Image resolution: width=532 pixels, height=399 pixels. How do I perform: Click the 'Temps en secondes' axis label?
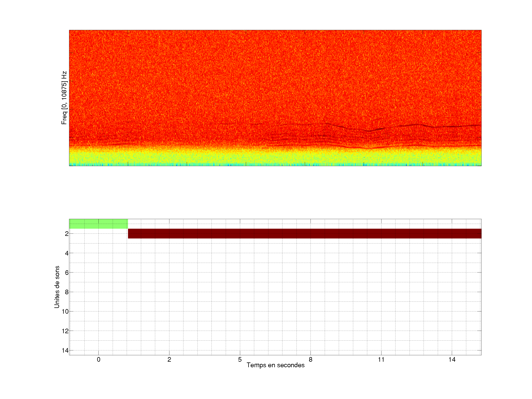click(275, 365)
